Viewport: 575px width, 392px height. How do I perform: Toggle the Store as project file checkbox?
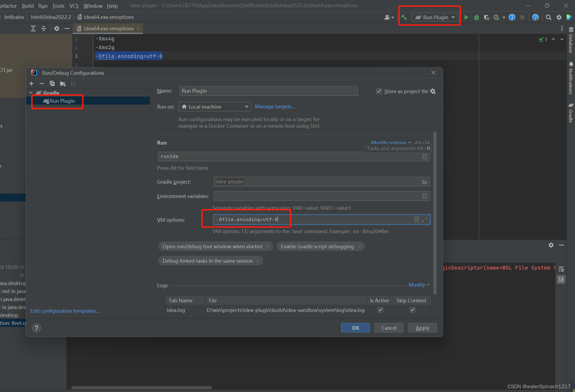pyautogui.click(x=379, y=91)
